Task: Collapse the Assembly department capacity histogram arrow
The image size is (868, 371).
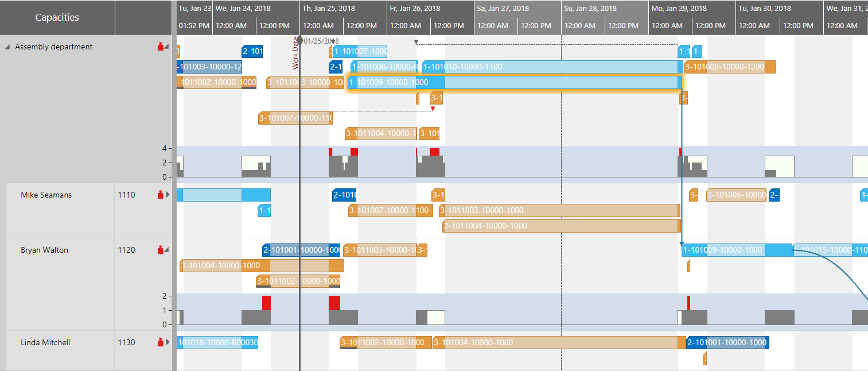Action: [167, 47]
